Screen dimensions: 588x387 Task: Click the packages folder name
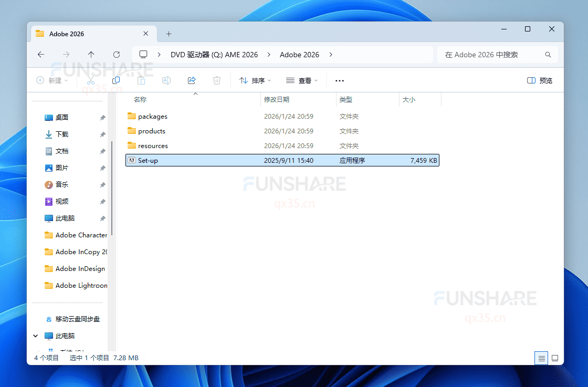tap(153, 117)
